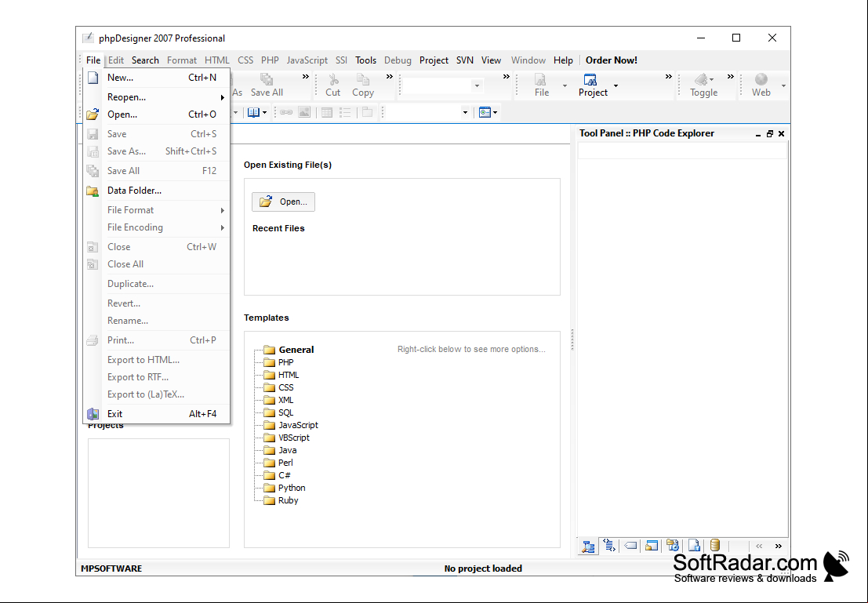Viewport: 868px width, 603px height.
Task: Click the Copy toolbar icon
Action: click(x=362, y=80)
